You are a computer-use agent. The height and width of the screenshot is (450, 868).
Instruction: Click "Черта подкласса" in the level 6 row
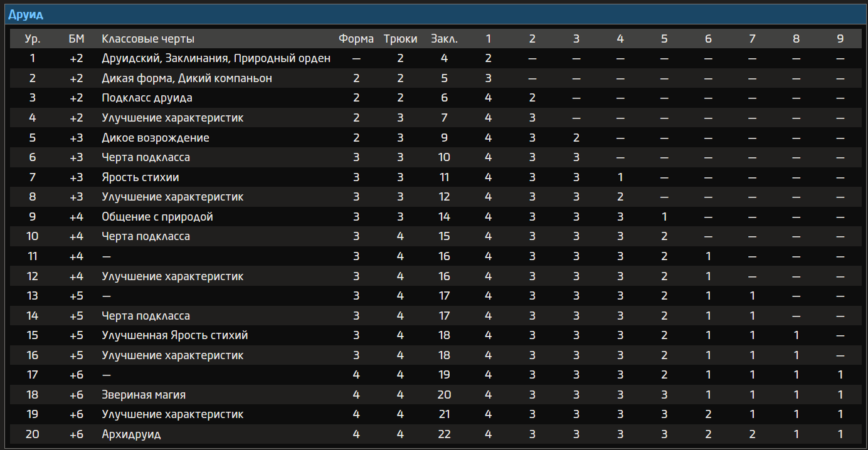pos(146,157)
